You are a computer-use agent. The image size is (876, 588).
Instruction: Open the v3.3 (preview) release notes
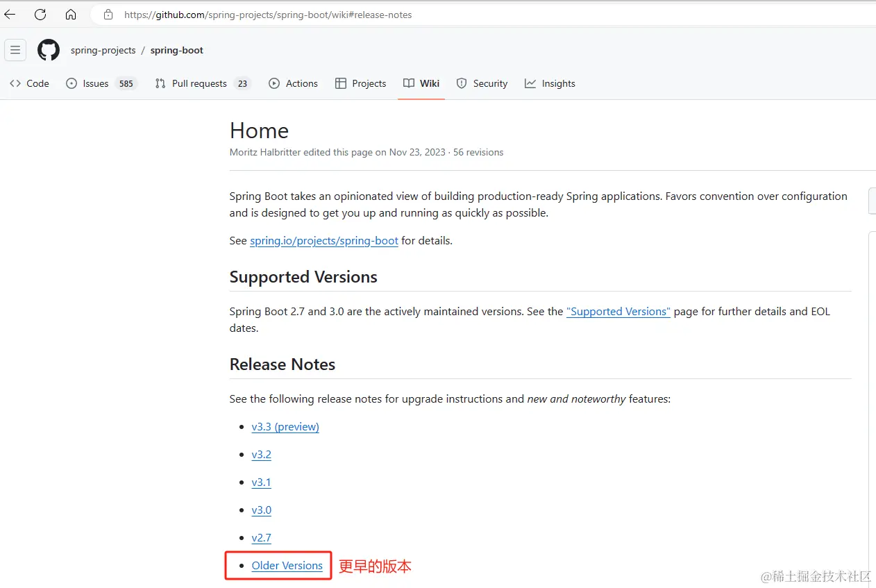(285, 426)
